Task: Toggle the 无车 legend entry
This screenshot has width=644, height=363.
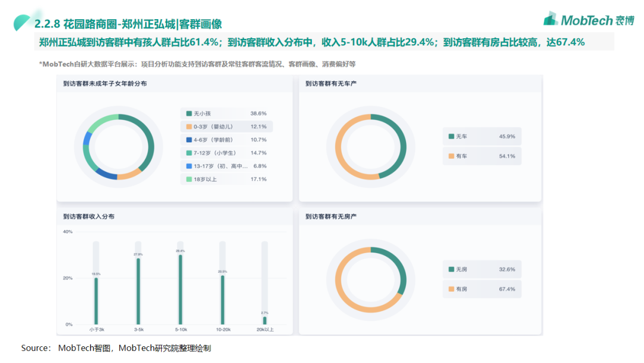Action: click(x=481, y=137)
